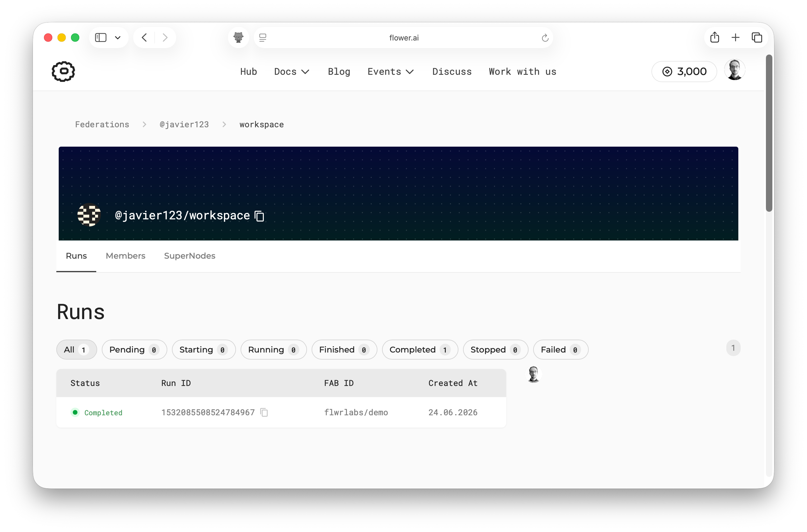Open a new tab with the plus icon
Viewport: 807px width, 532px height.
[x=735, y=37]
